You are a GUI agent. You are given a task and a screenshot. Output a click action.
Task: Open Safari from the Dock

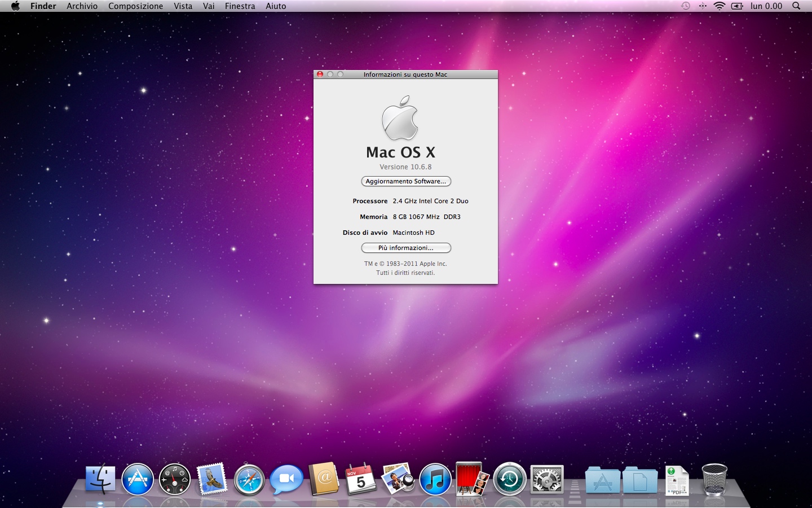249,479
